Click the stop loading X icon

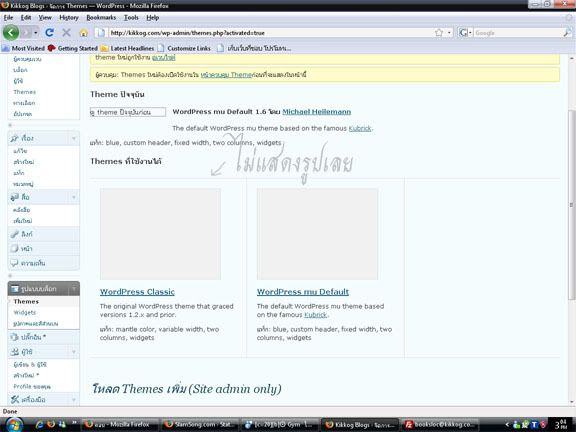click(66, 33)
